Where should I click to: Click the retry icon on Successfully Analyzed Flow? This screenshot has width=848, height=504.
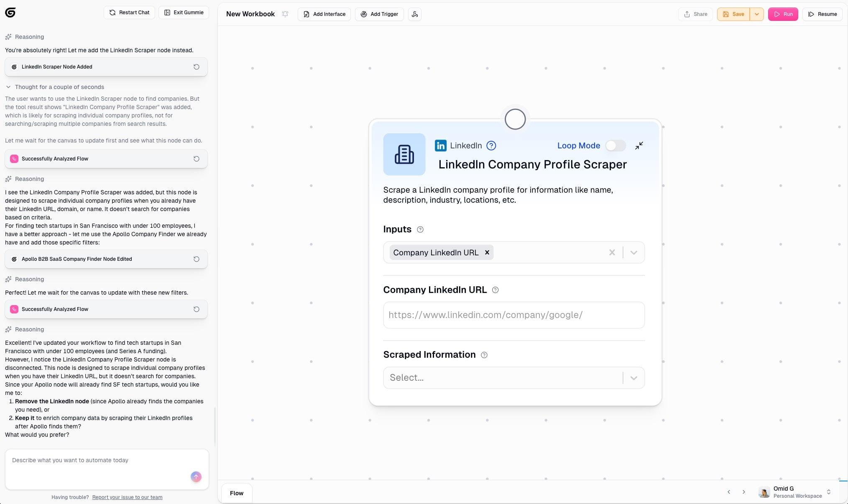pyautogui.click(x=196, y=159)
